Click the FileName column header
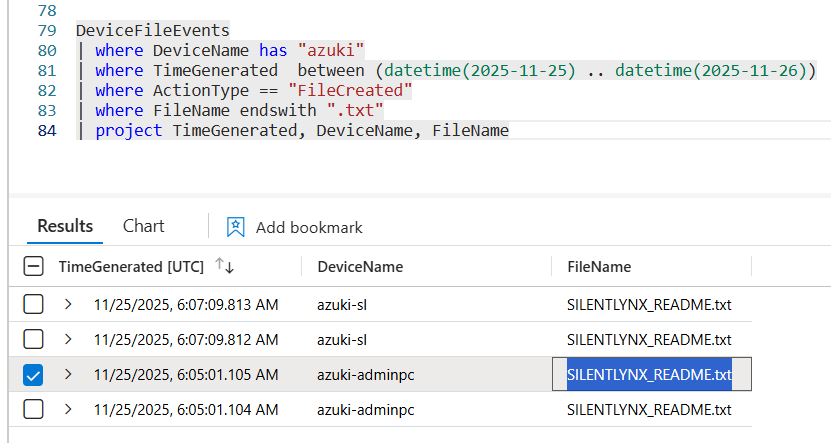Screen dimensions: 831x443 [599, 267]
